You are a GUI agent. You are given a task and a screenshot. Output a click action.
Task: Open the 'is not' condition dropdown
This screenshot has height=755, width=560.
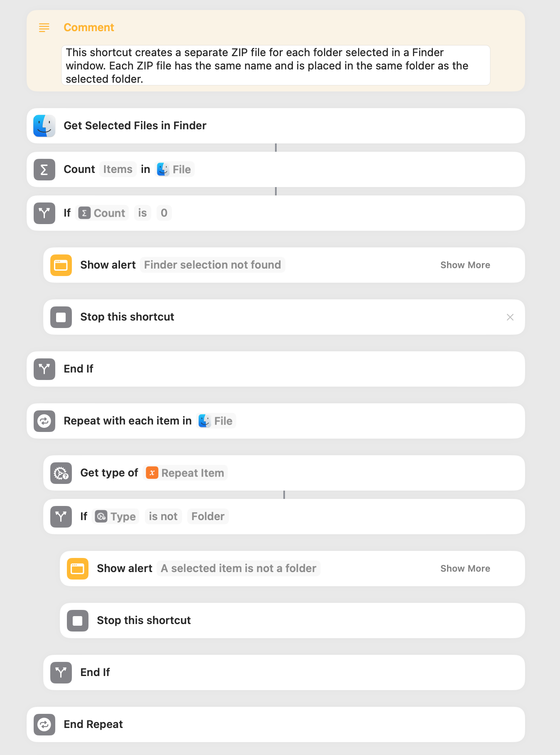pos(163,516)
